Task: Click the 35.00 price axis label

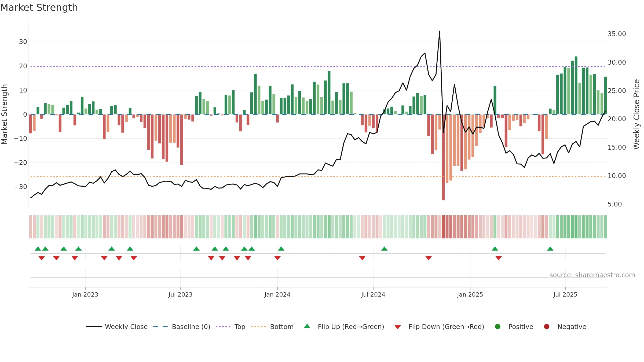Action: (x=617, y=34)
